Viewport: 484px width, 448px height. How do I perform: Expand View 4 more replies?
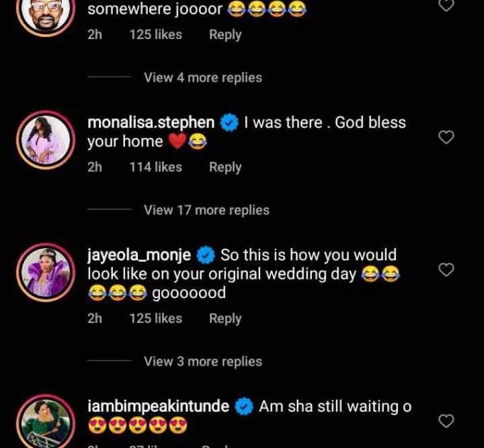pyautogui.click(x=203, y=78)
